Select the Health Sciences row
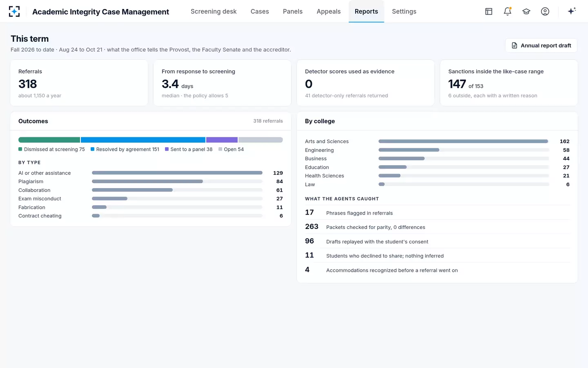The width and height of the screenshot is (588, 368). coord(437,176)
